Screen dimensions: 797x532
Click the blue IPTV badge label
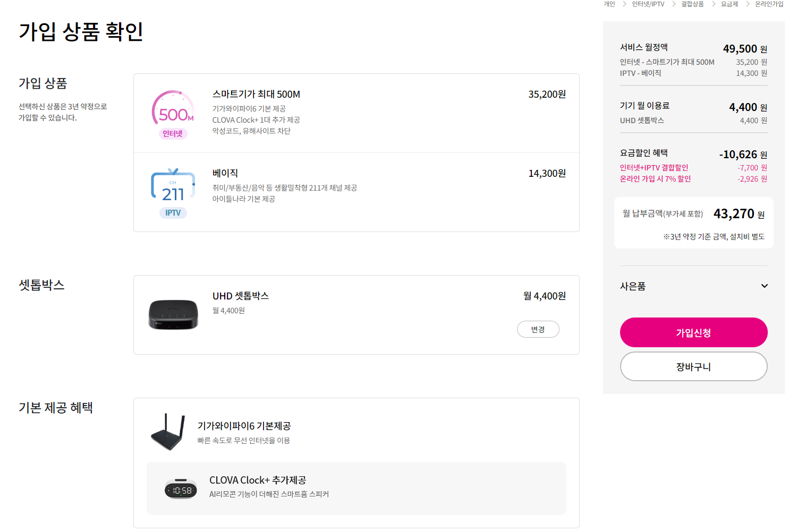tap(173, 213)
